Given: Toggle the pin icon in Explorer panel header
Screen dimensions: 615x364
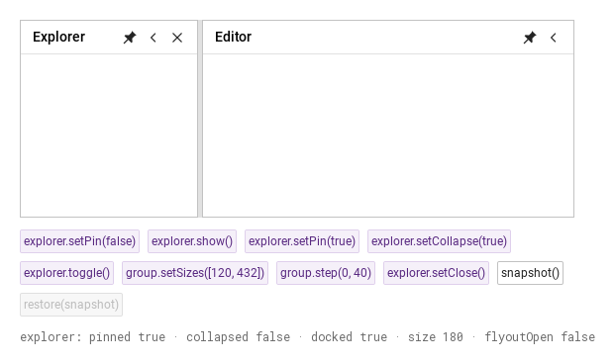Looking at the screenshot, I should [130, 38].
